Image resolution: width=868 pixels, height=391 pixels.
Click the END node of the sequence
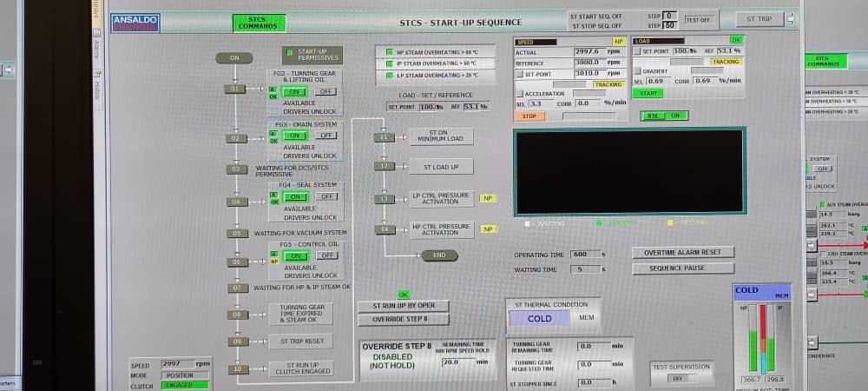tap(439, 255)
